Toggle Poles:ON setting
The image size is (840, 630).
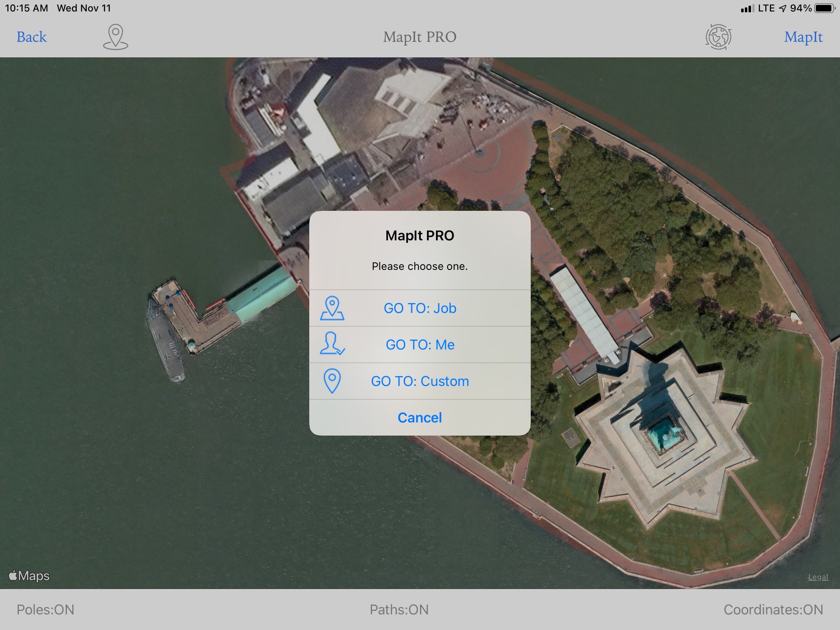46,609
